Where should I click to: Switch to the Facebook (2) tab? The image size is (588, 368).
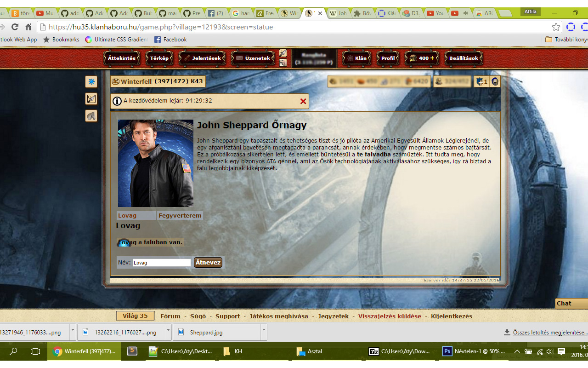coord(215,13)
